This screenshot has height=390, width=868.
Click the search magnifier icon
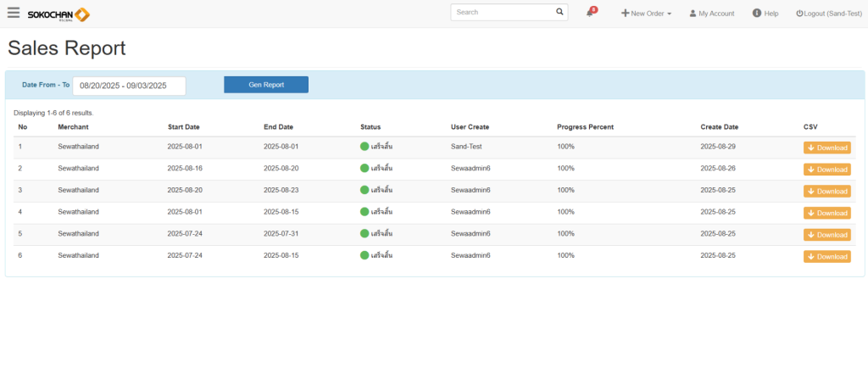click(559, 13)
